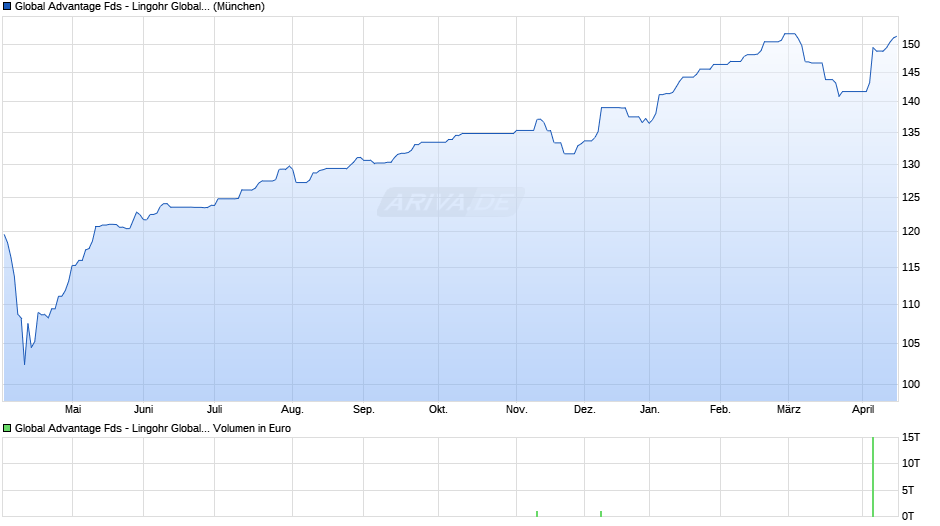The width and height of the screenshot is (940, 526).
Task: Click the 110 price axis value
Action: click(x=911, y=305)
